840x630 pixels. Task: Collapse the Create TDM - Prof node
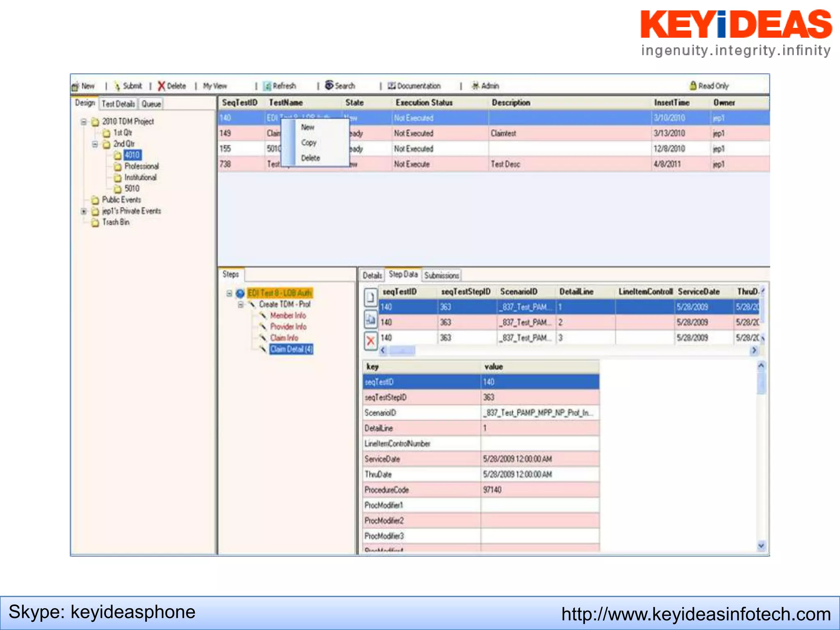pyautogui.click(x=241, y=304)
